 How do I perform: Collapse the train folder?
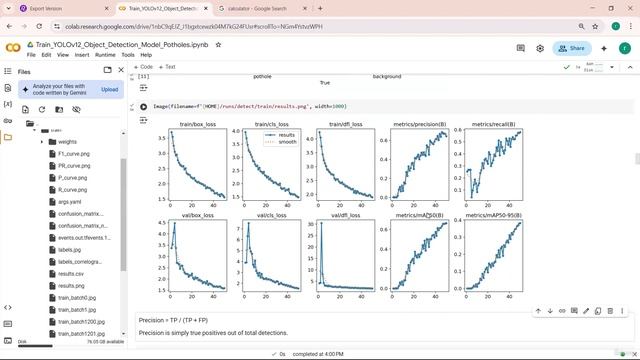coord(34,130)
